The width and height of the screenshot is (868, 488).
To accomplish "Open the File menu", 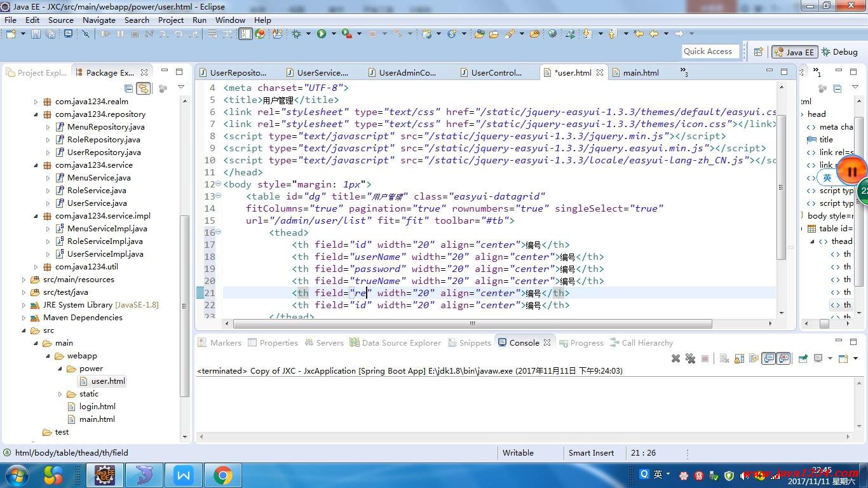I will point(10,20).
